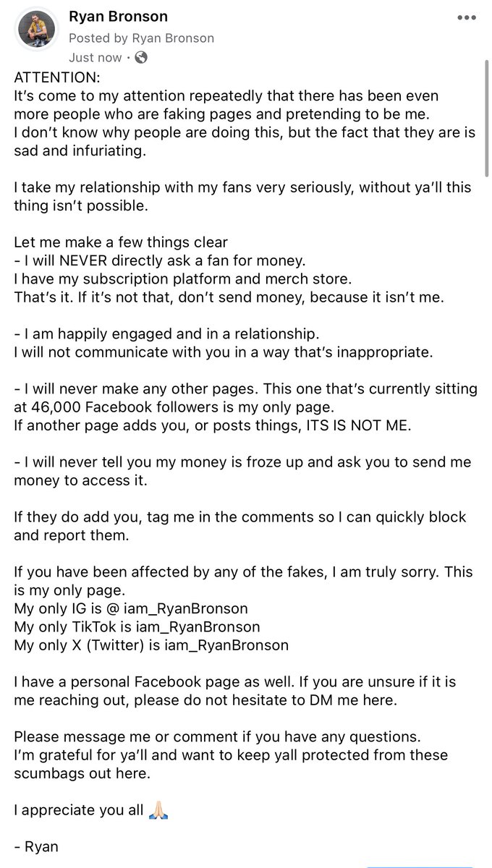Click the 'Just now' timestamp

[97, 57]
